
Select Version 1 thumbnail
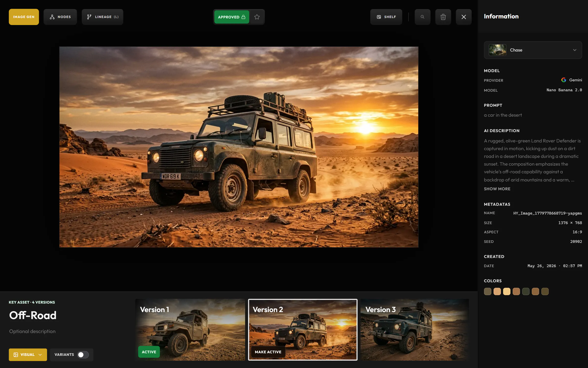coord(190,330)
